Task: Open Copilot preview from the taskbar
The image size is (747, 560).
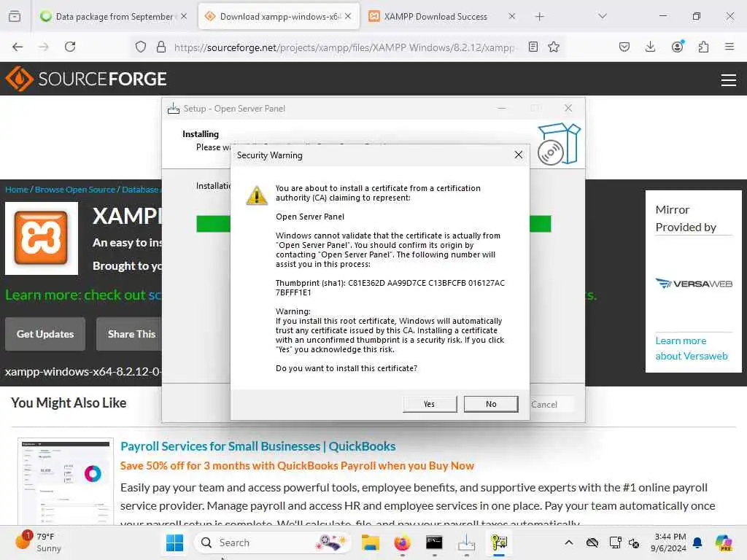Action: pyautogui.click(x=724, y=542)
